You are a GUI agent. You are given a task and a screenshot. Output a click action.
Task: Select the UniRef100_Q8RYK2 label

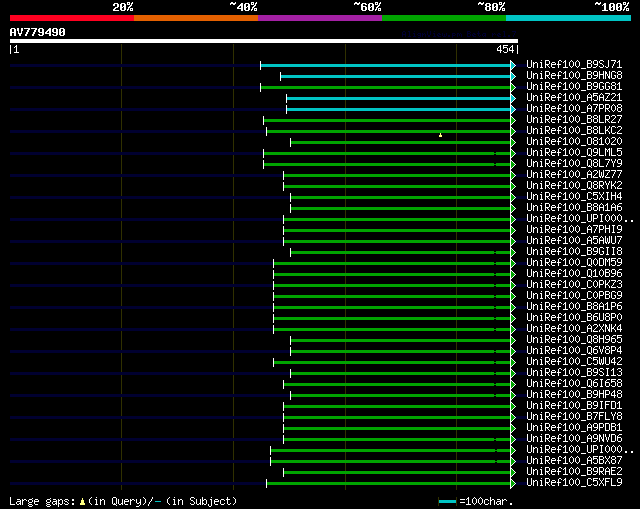point(574,186)
